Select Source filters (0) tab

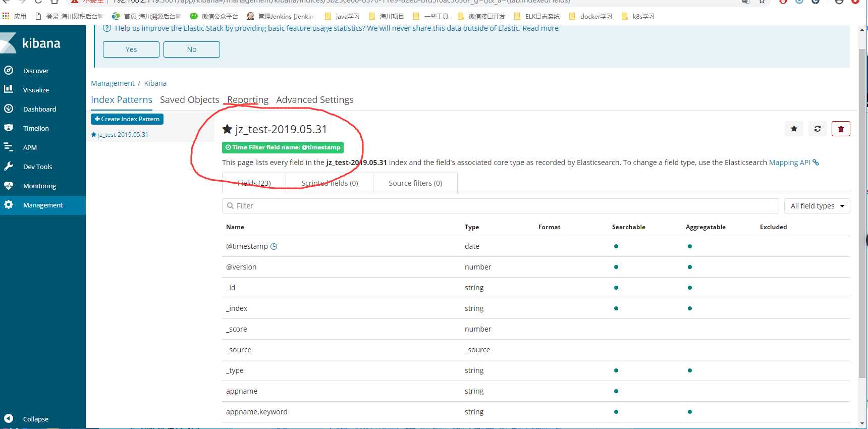415,183
